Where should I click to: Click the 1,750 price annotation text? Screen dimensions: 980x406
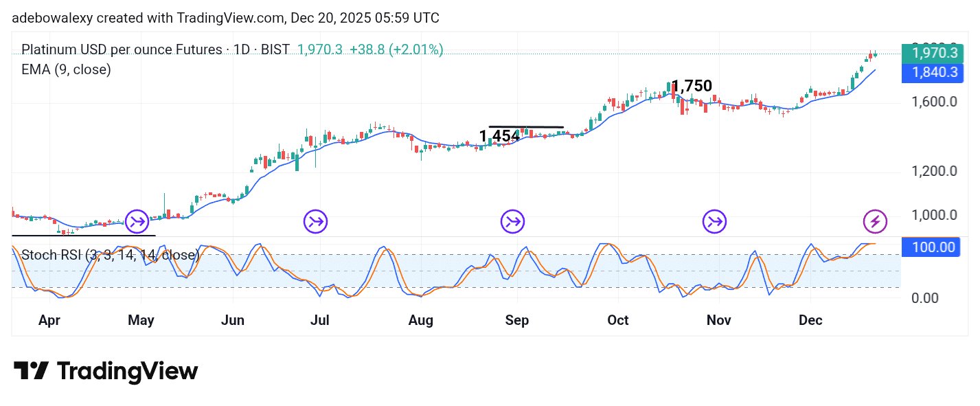692,87
